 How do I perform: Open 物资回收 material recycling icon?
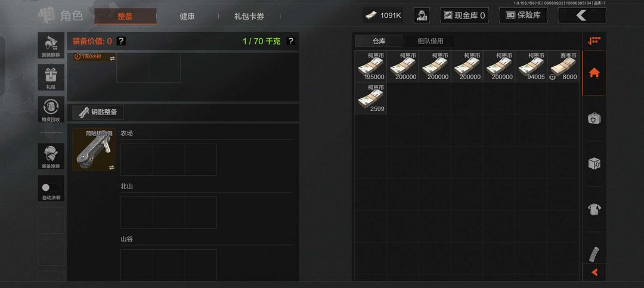tap(51, 109)
